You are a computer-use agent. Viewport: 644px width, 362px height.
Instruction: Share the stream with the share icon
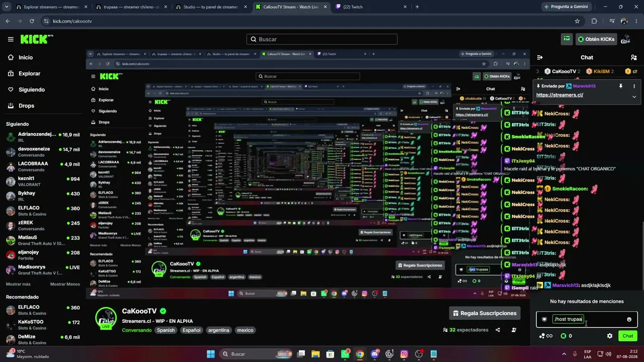point(498,330)
